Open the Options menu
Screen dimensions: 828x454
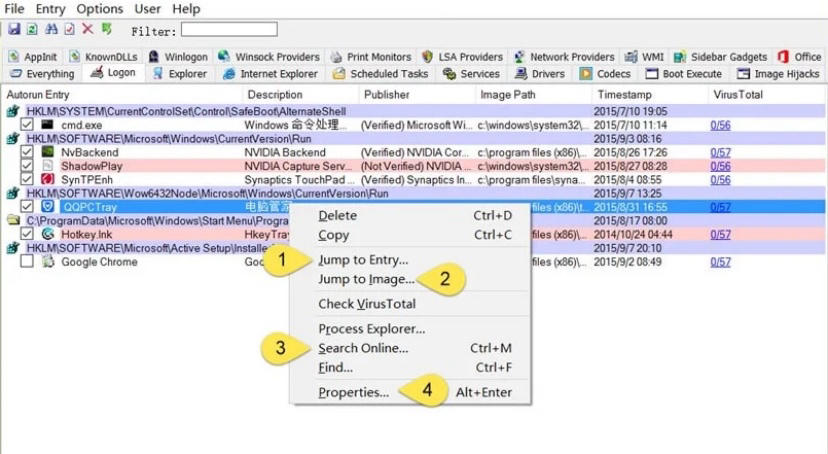pyautogui.click(x=99, y=9)
